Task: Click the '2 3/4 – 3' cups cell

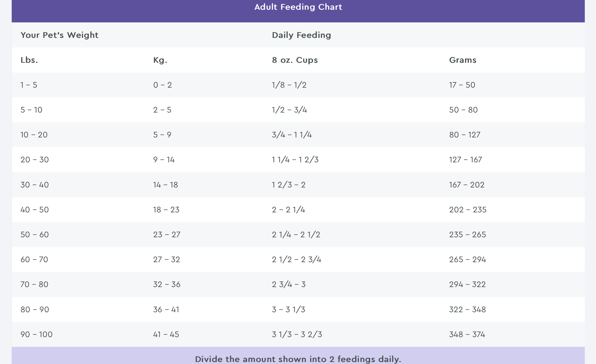Action: (289, 284)
